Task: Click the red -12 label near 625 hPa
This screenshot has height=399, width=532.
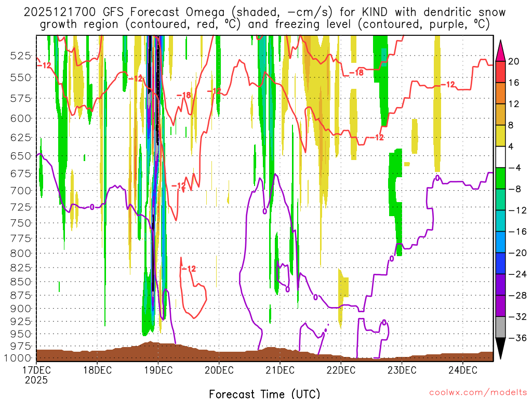Action: (x=376, y=137)
